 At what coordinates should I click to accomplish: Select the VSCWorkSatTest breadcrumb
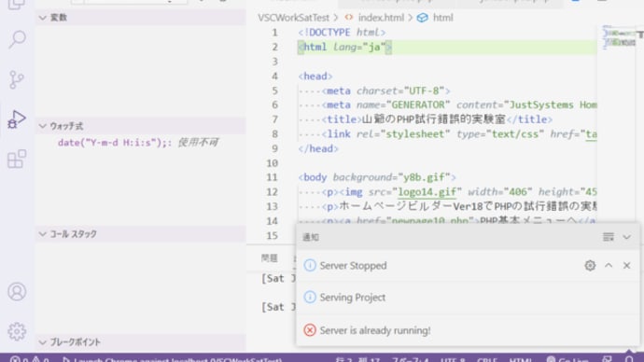(294, 18)
